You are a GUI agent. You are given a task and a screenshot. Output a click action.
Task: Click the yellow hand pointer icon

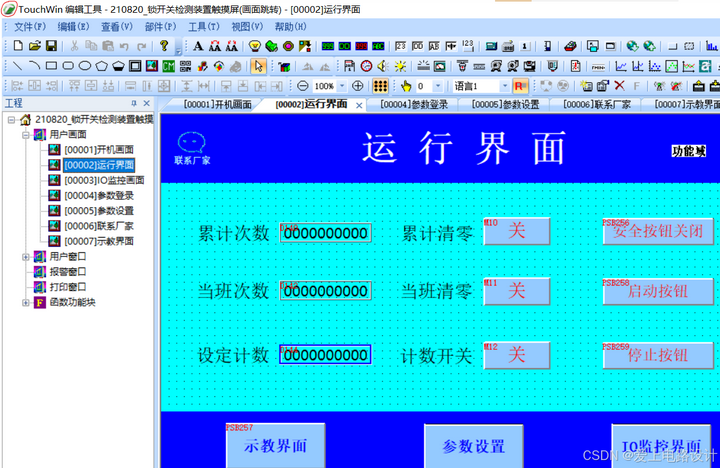click(x=406, y=86)
